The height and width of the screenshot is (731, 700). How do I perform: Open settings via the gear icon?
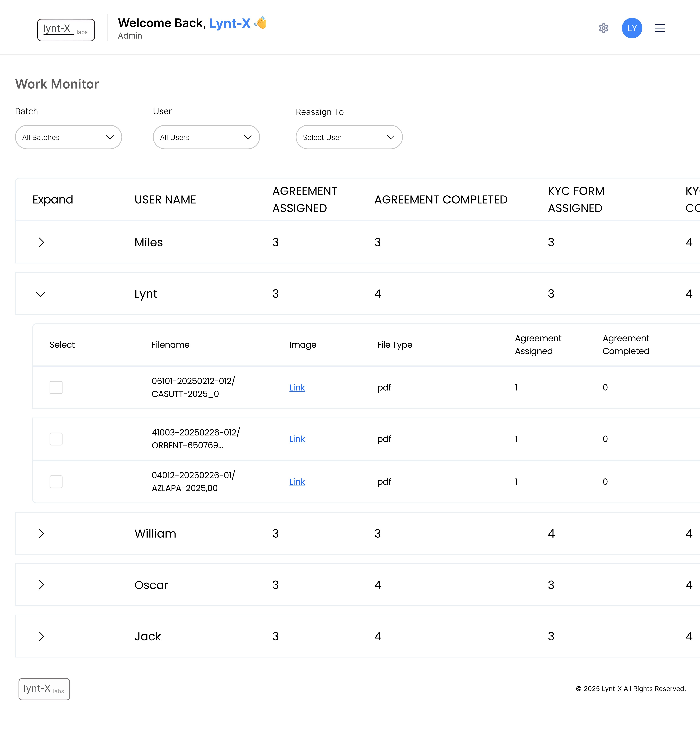click(603, 28)
